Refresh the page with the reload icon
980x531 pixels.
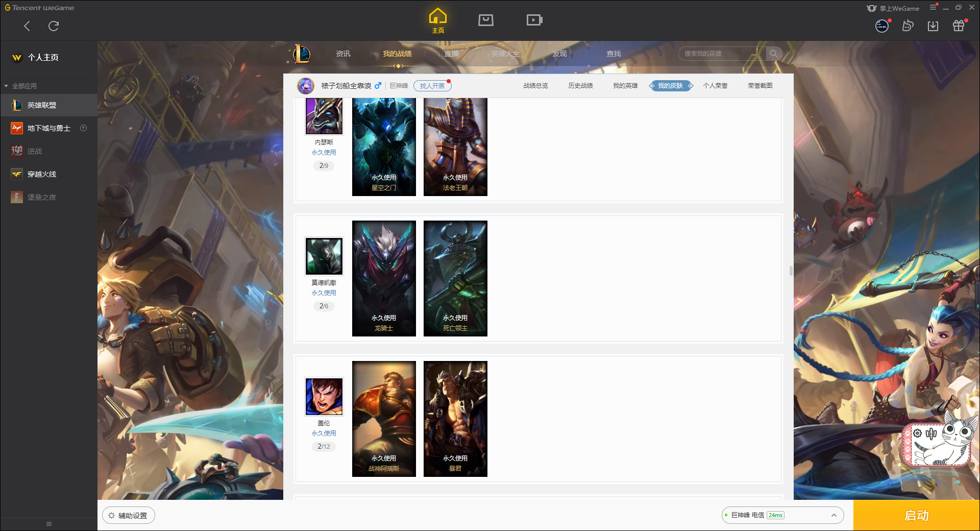tap(54, 26)
